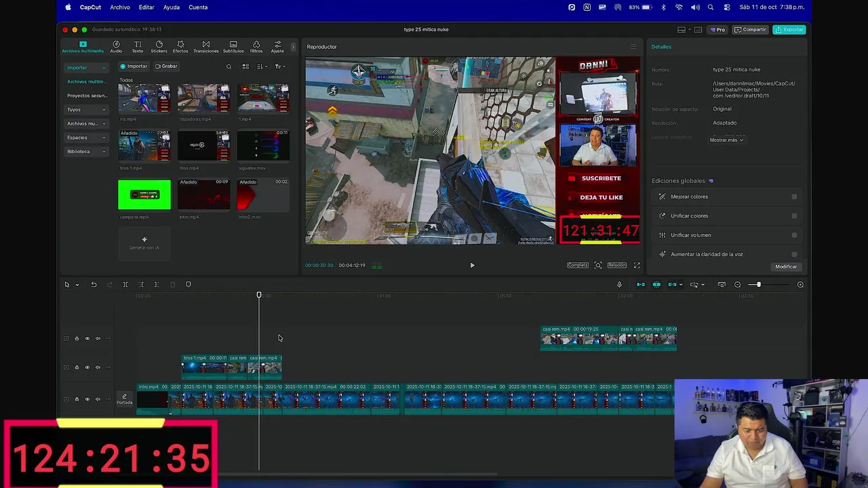Adjust the timeline zoom slider
The width and height of the screenshot is (868, 488).
[x=758, y=285]
